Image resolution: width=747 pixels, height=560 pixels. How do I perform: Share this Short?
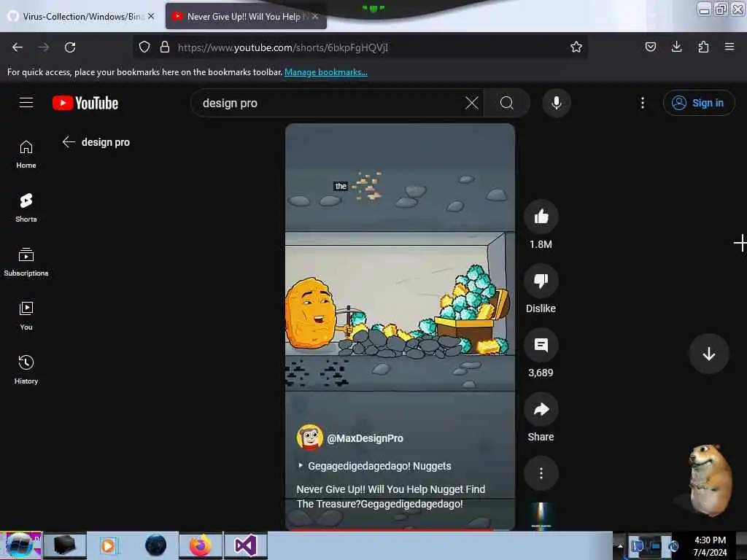(x=541, y=410)
